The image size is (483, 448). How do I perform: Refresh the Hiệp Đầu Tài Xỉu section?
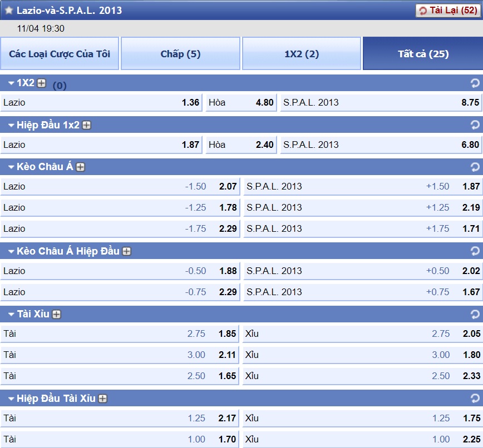click(475, 399)
